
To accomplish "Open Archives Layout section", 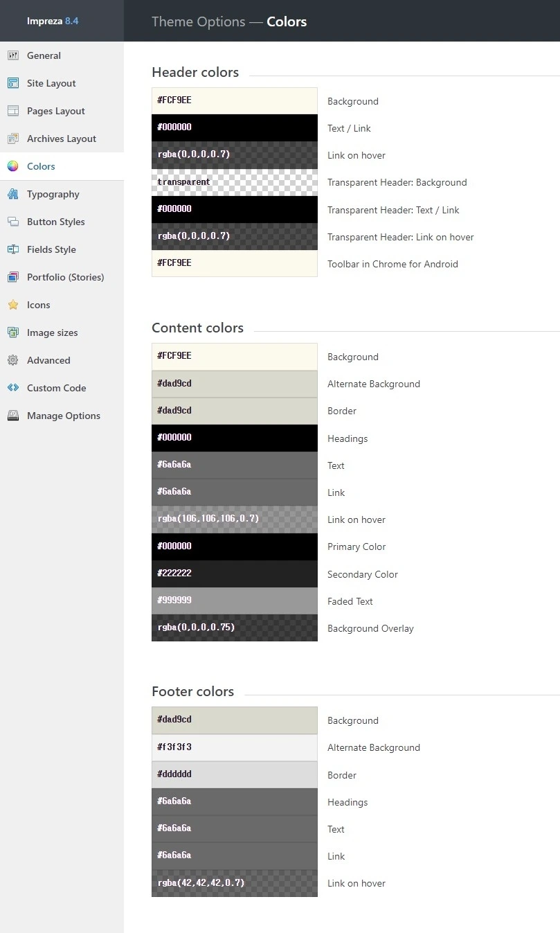I will [x=62, y=139].
